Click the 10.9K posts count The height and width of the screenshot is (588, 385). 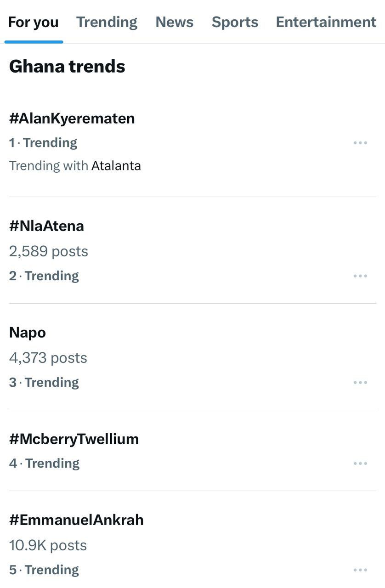coord(48,545)
